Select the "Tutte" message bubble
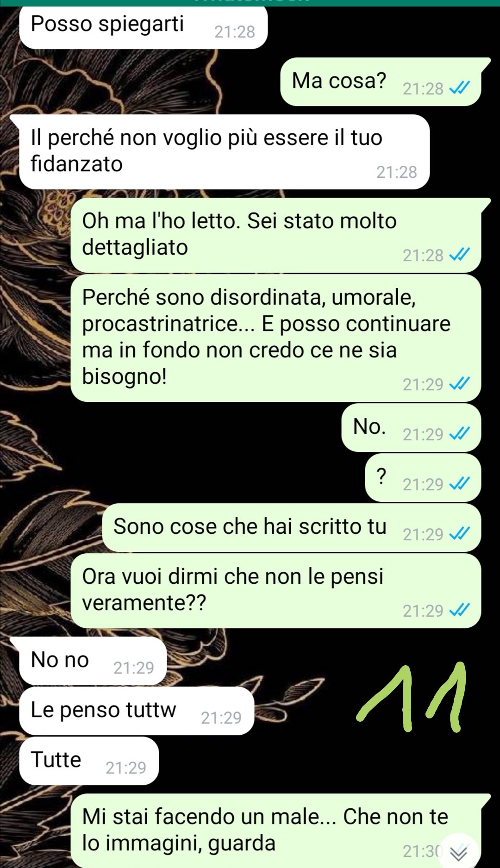 pos(89,761)
